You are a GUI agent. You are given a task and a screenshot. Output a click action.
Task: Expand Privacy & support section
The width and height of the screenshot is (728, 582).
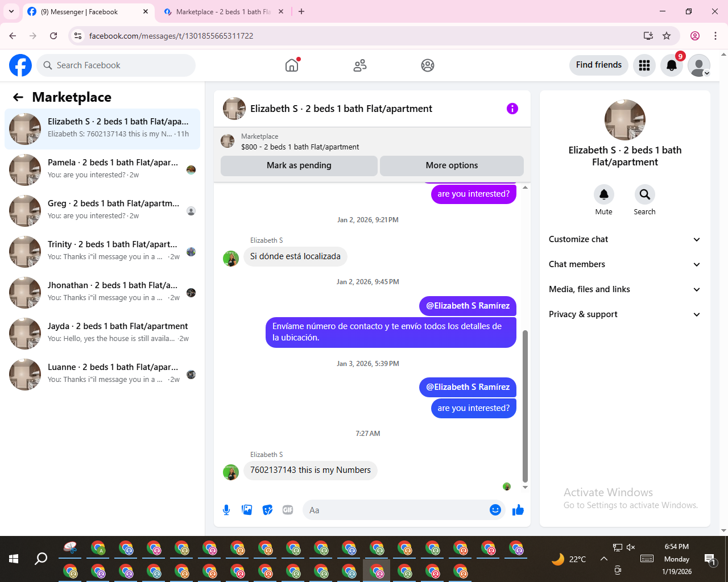624,314
